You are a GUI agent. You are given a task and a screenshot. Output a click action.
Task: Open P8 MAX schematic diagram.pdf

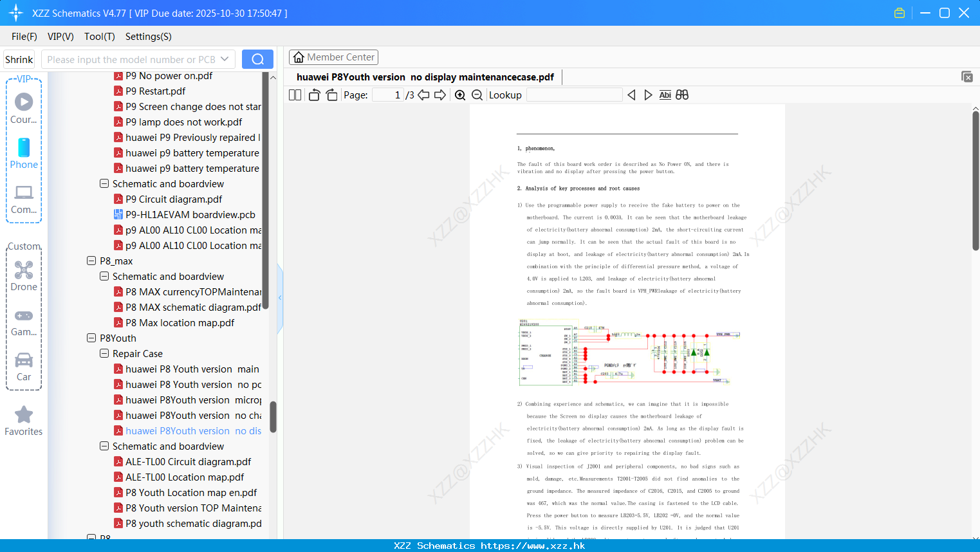(x=187, y=308)
